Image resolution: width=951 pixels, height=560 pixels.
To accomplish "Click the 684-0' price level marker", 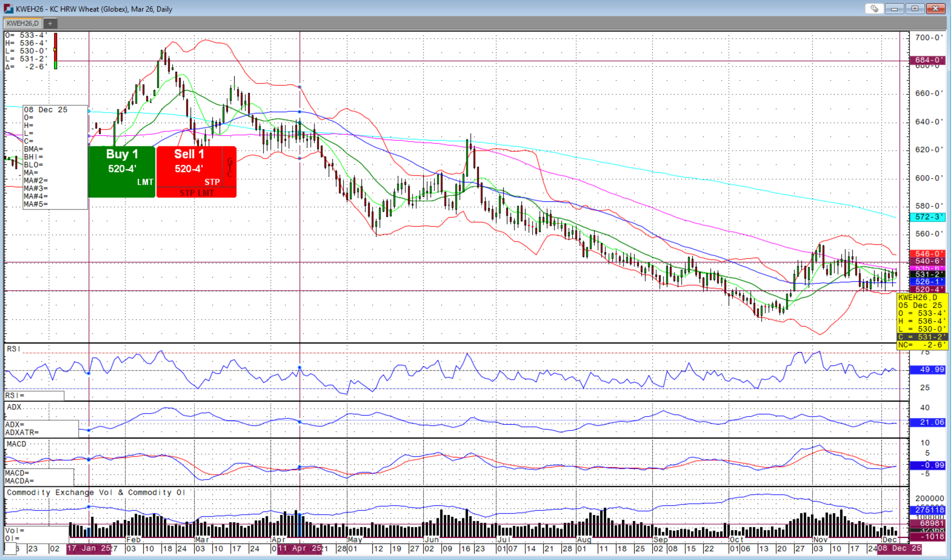I will pos(928,60).
